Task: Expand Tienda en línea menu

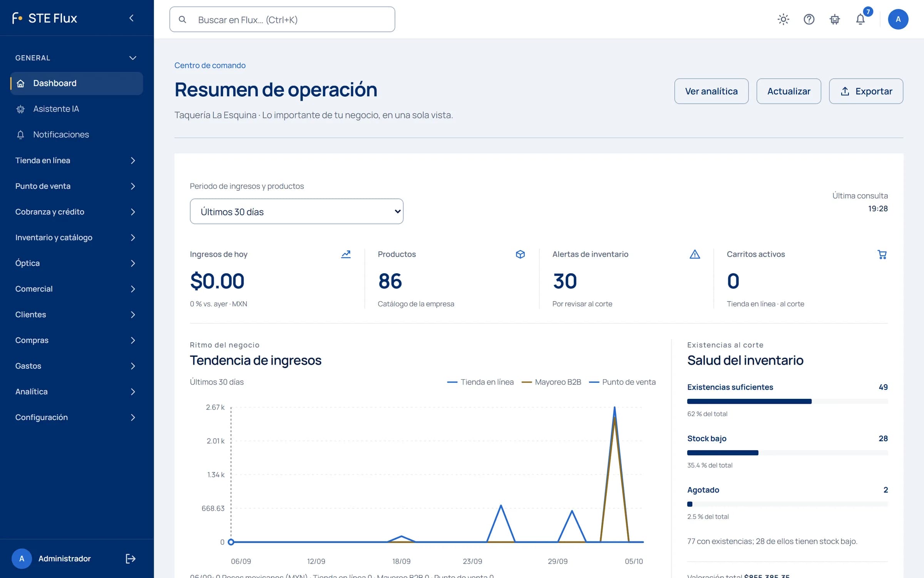Action: (x=77, y=160)
